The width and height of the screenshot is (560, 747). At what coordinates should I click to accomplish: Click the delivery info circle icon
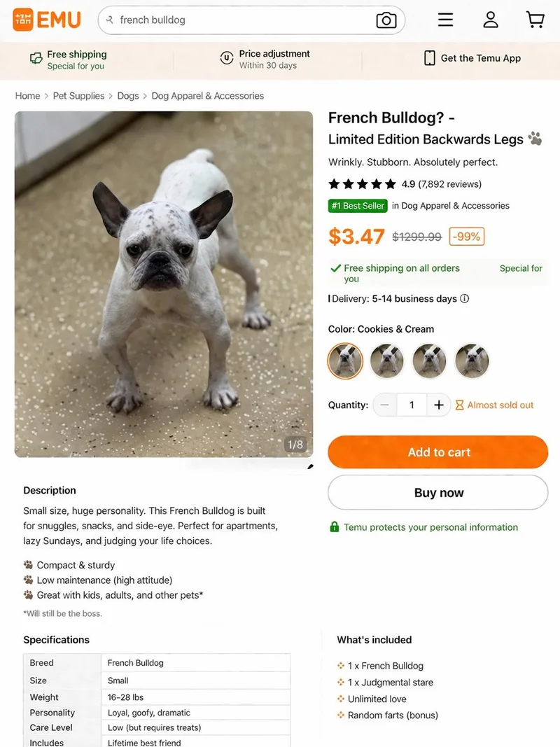pos(465,299)
